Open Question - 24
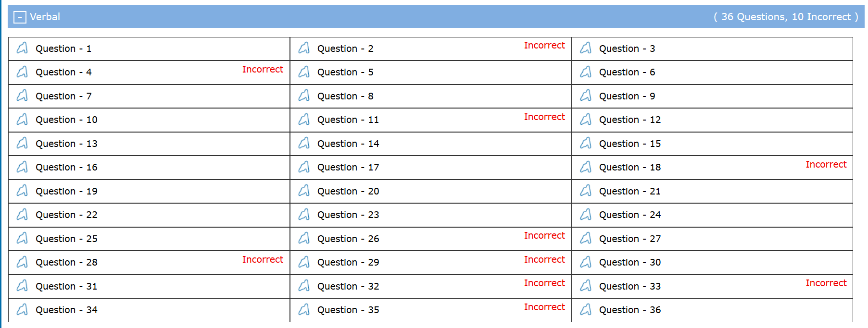The image size is (868, 328). [x=629, y=215]
